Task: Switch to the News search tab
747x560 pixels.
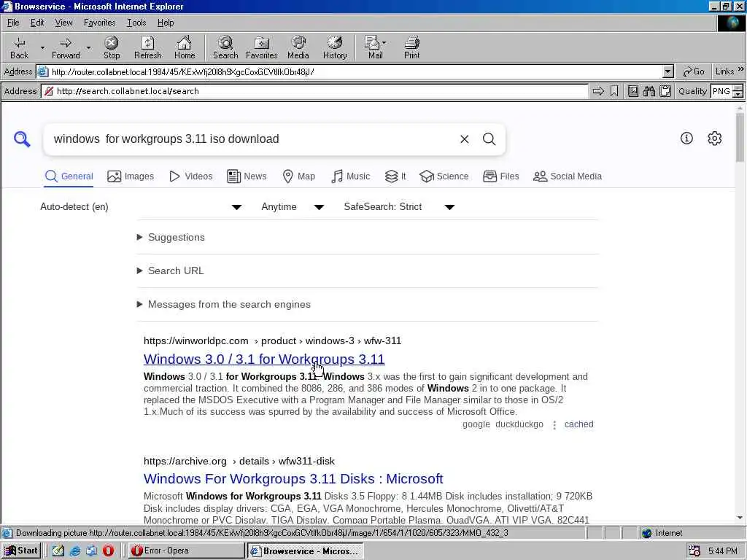Action: (x=247, y=176)
